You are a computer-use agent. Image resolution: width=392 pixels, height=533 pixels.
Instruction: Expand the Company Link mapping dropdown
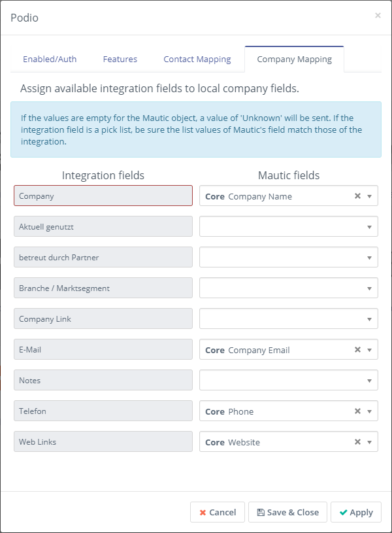point(288,319)
